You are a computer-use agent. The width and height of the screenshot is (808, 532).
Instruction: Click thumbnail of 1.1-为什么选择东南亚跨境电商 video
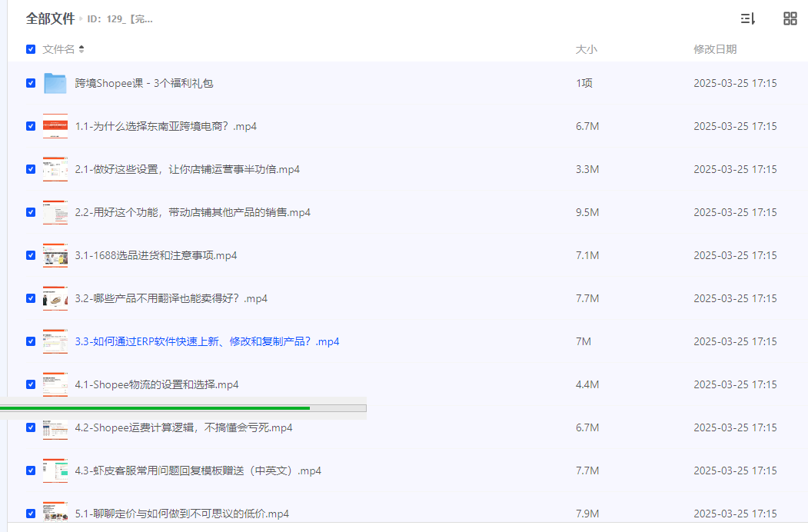coord(55,126)
